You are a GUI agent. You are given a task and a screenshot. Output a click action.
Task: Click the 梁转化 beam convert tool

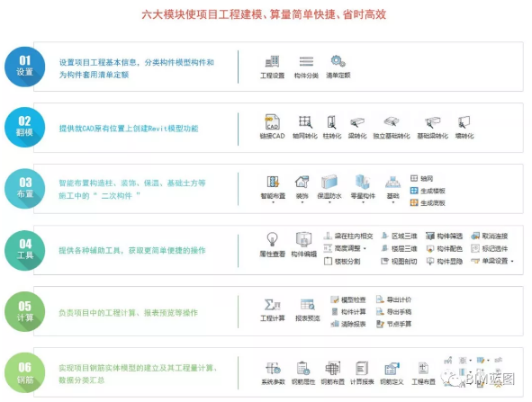point(357,127)
